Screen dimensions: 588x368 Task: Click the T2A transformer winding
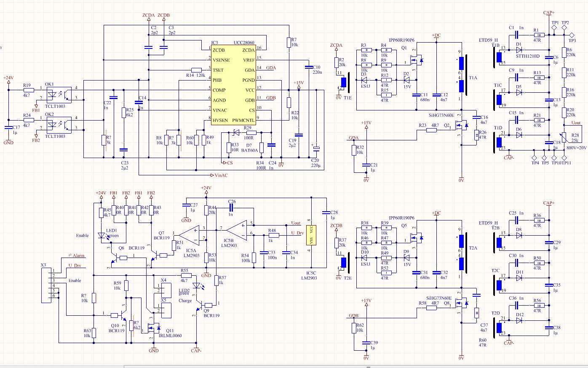[461, 252]
